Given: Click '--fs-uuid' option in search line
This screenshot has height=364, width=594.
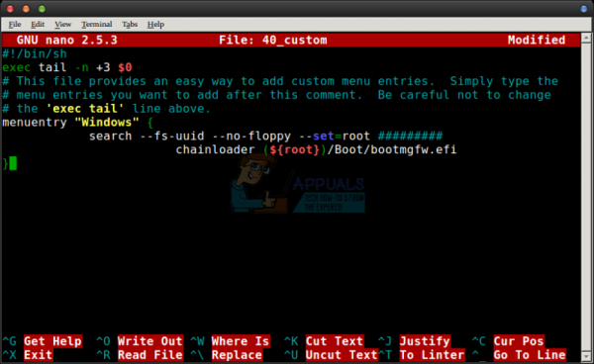Looking at the screenshot, I should (x=171, y=136).
